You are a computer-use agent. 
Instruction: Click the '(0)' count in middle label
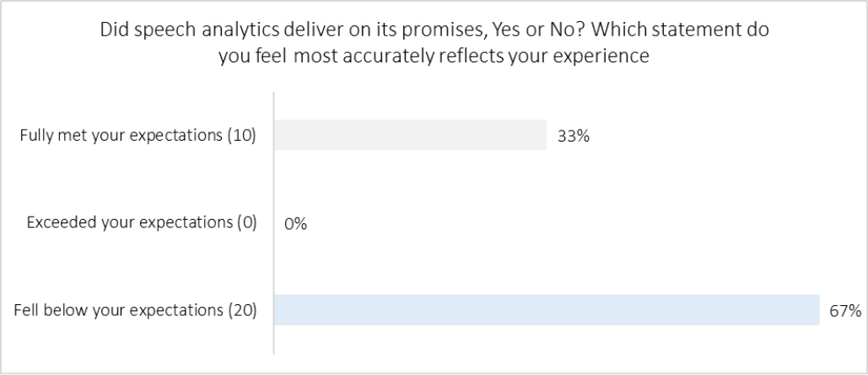[x=245, y=223]
